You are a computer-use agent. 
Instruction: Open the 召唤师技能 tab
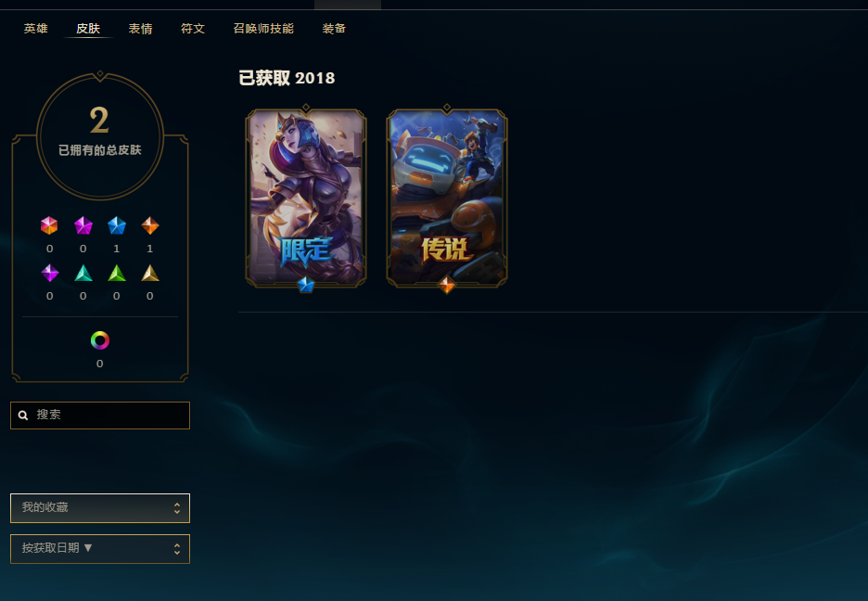point(263,28)
